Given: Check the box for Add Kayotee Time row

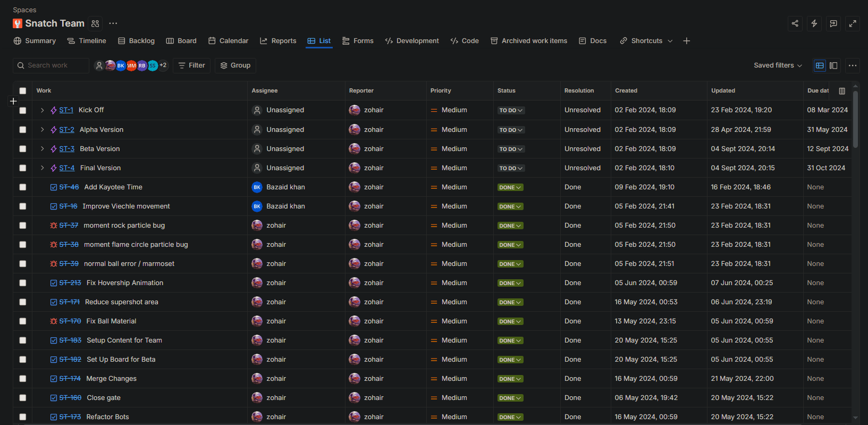Looking at the screenshot, I should (x=23, y=187).
